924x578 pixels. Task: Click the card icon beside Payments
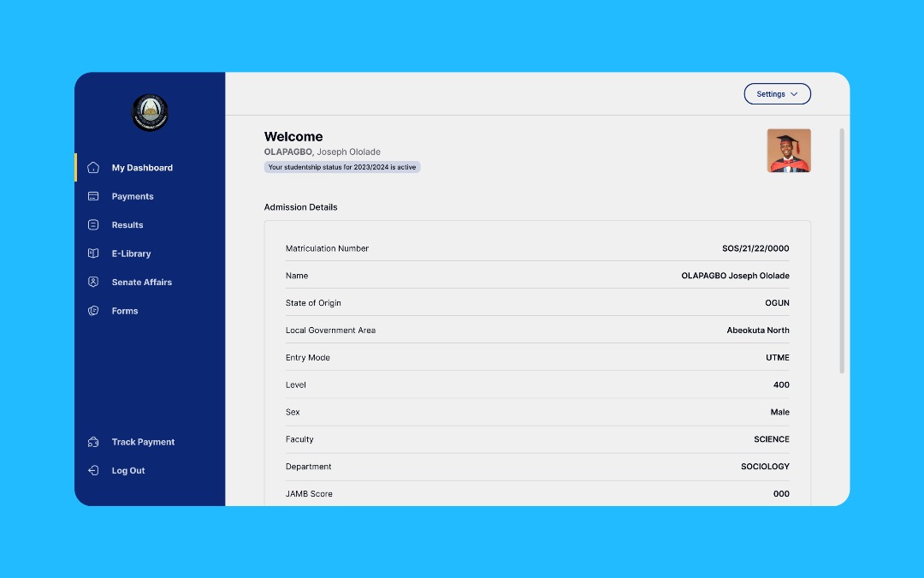click(x=93, y=196)
